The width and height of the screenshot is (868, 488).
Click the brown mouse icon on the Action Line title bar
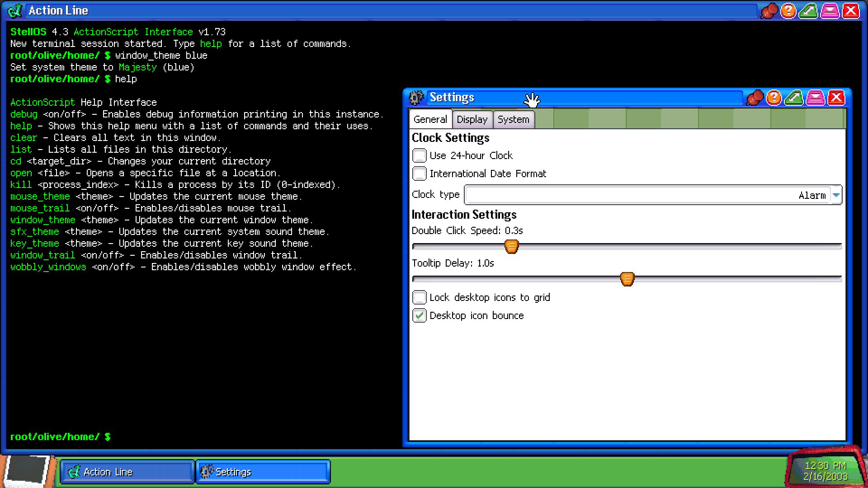click(x=770, y=11)
